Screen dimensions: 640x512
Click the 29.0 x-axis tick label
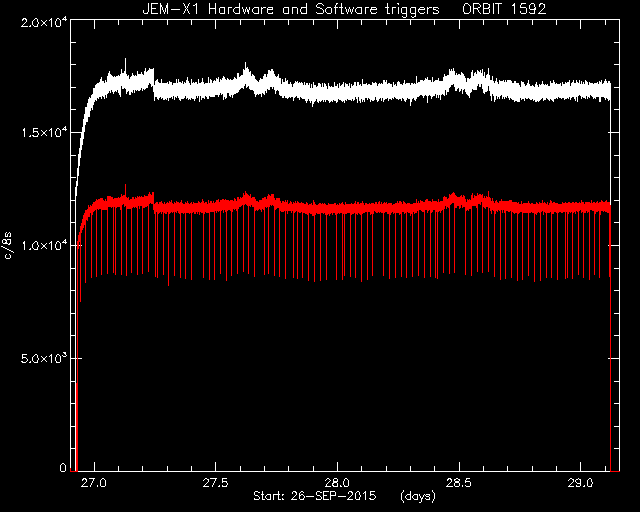[580, 483]
